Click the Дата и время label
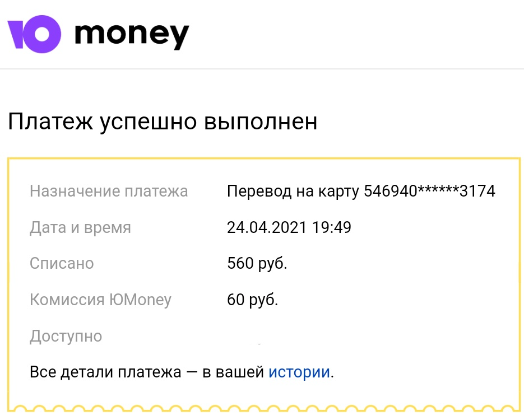The width and height of the screenshot is (524, 420). pyautogui.click(x=80, y=228)
